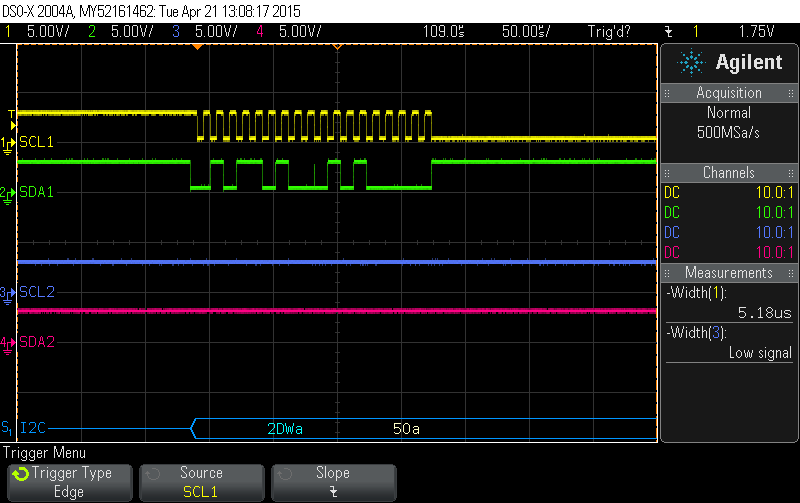Click the rotating arrow on Trigger Type
This screenshot has width=800, height=503.
click(21, 474)
